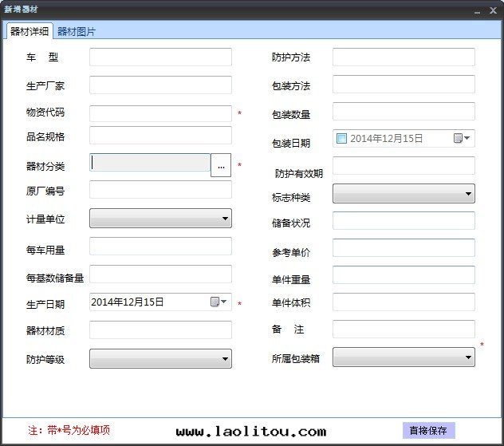Viewport: 504px width, 446px height.
Task: Focus the 备注 text field
Action: (403, 330)
